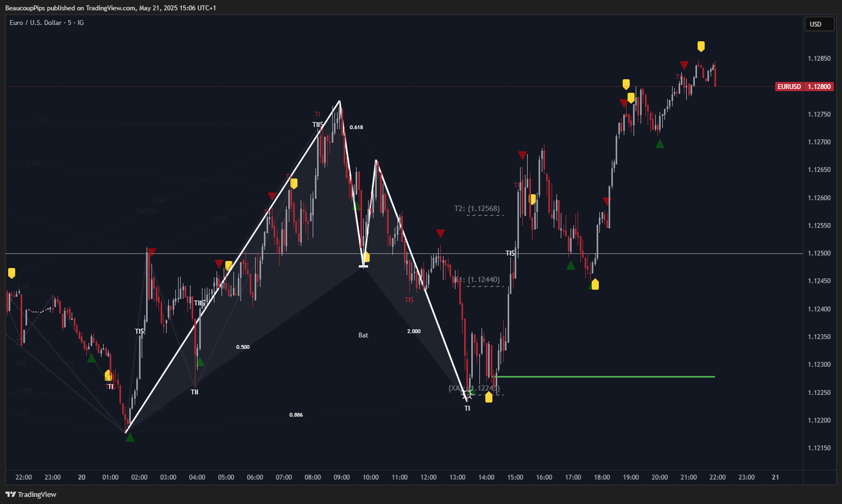Image resolution: width=842 pixels, height=504 pixels.
Task: Click the white TIIS label near the 09:00 peak
Action: [x=318, y=125]
